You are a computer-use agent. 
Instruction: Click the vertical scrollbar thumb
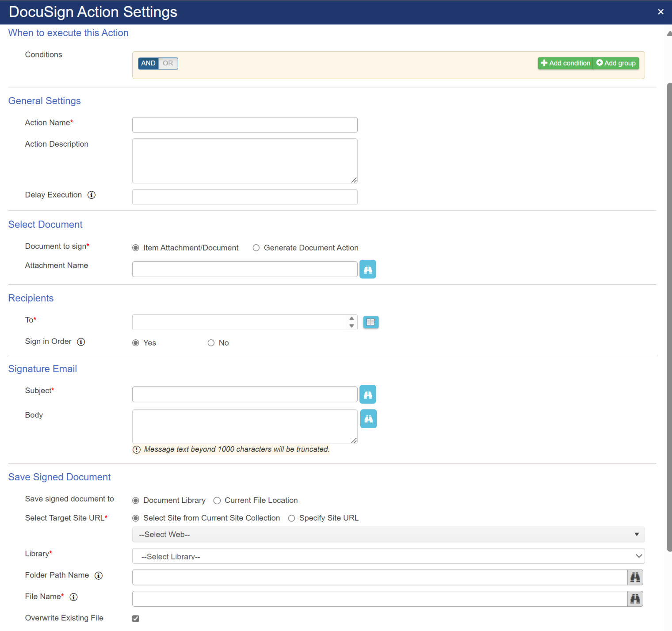(x=669, y=317)
